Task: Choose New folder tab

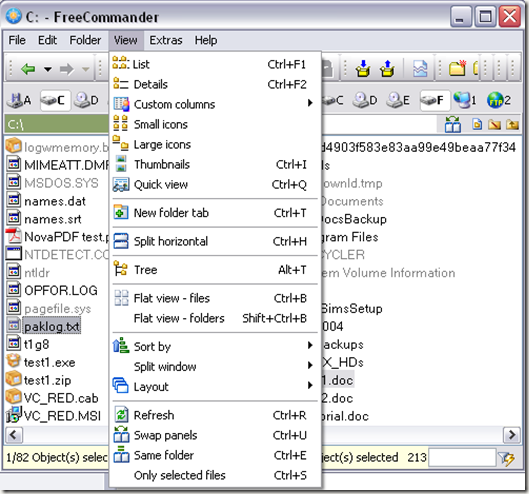Action: 215,213
